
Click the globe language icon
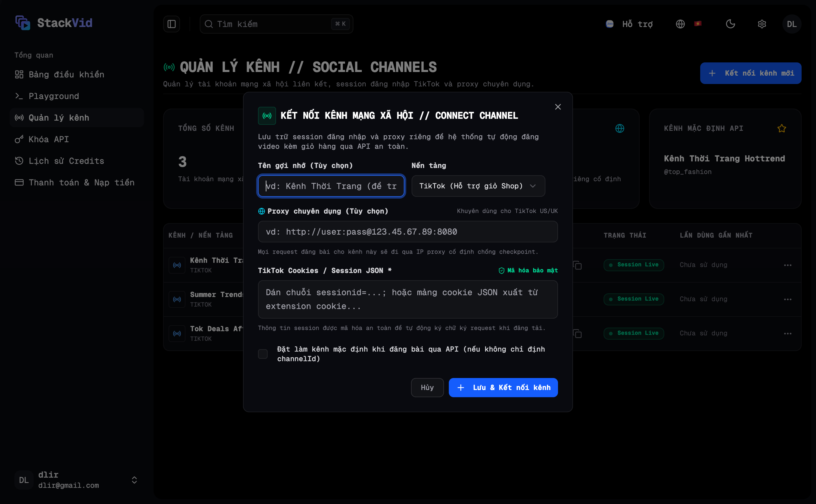[680, 24]
